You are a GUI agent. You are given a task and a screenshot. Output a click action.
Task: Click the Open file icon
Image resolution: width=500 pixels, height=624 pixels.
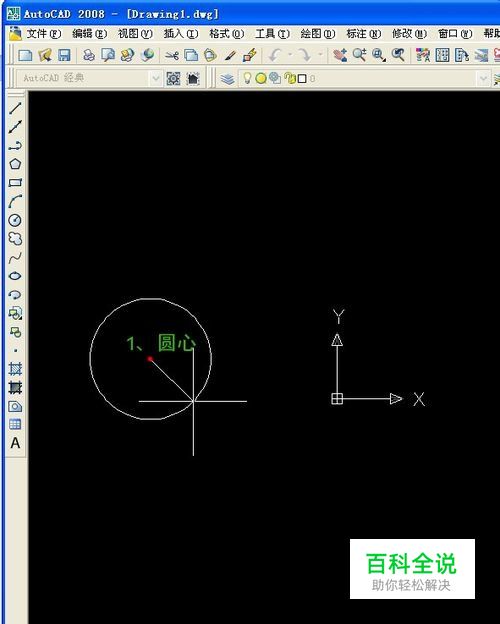point(45,55)
